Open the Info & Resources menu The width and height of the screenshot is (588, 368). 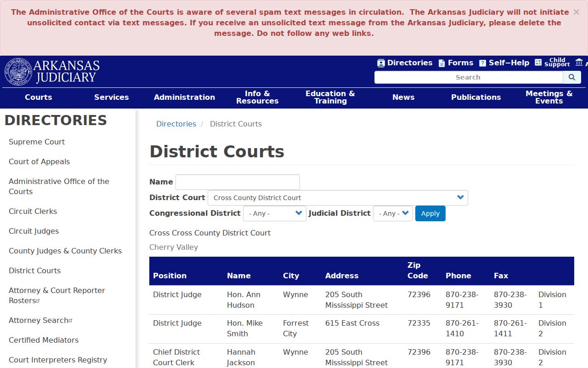pyautogui.click(x=257, y=97)
